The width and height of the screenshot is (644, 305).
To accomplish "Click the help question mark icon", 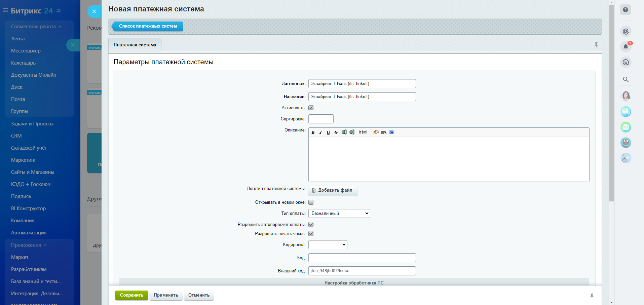I will [x=626, y=10].
